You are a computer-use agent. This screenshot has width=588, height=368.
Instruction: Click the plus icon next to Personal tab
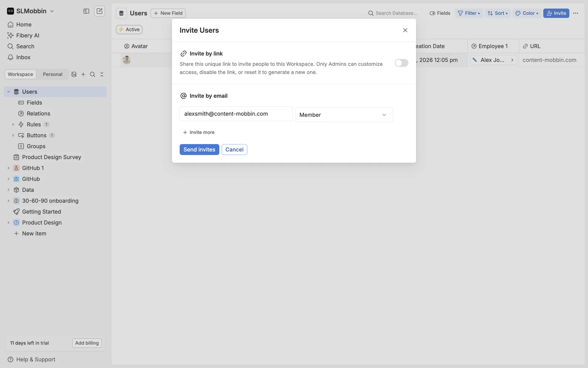tap(83, 75)
